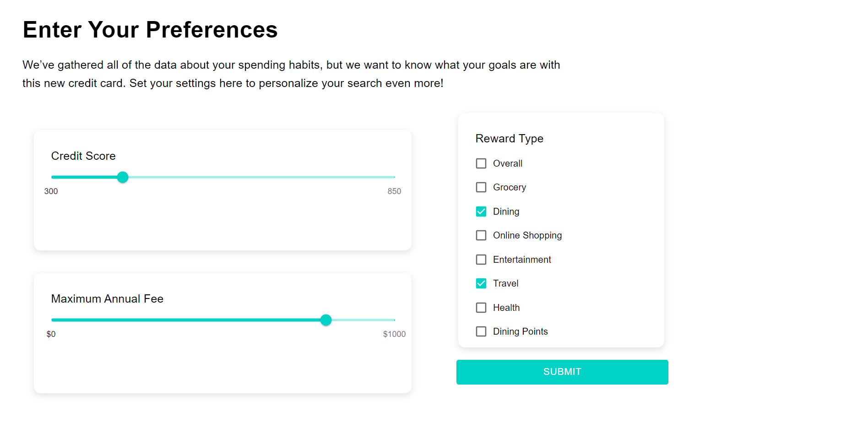Click the Enter Your Preferences heading
The image size is (868, 423).
click(x=150, y=30)
